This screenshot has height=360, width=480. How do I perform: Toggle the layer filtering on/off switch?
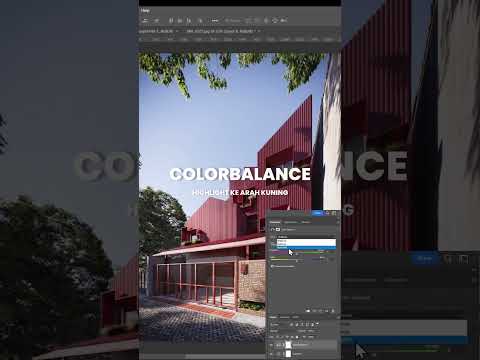318,323
